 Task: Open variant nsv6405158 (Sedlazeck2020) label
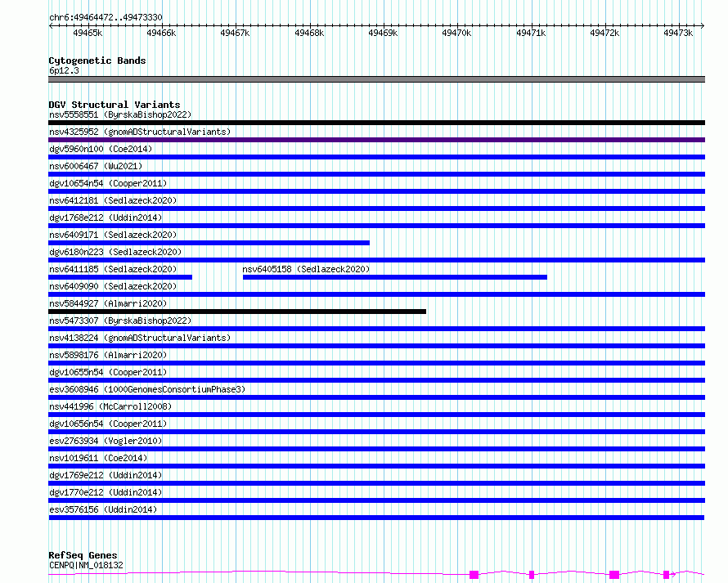coord(306,269)
